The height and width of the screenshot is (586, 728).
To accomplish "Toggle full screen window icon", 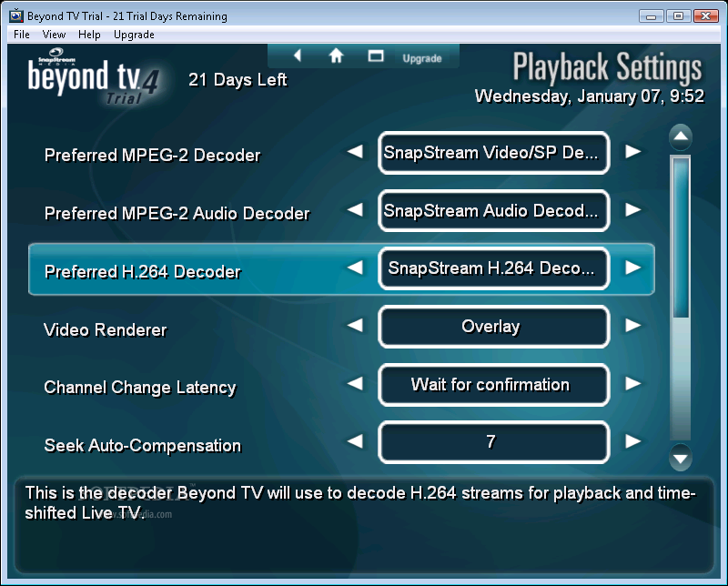I will [x=376, y=56].
